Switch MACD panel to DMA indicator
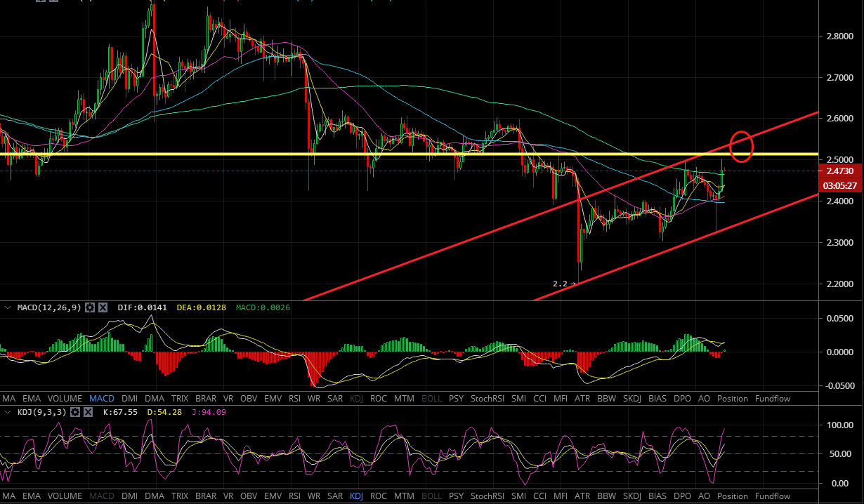 [x=156, y=398]
